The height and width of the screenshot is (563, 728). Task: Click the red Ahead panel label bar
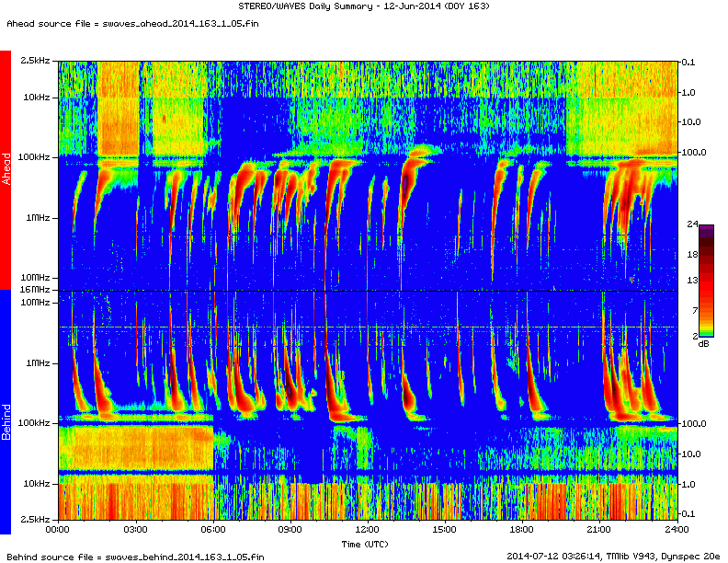[x=6, y=169]
